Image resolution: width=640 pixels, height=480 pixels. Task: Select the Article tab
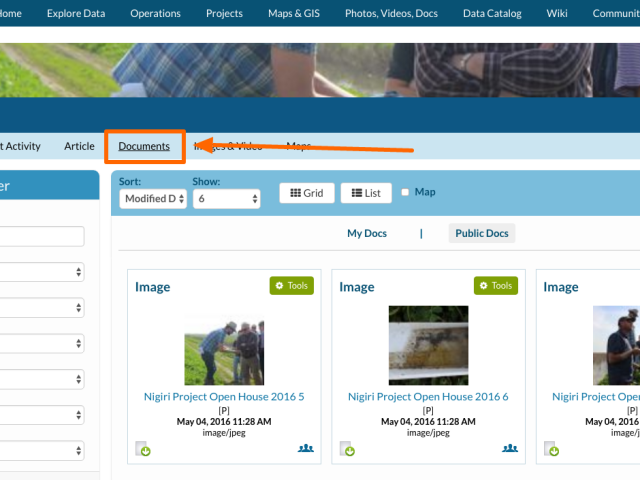(79, 146)
